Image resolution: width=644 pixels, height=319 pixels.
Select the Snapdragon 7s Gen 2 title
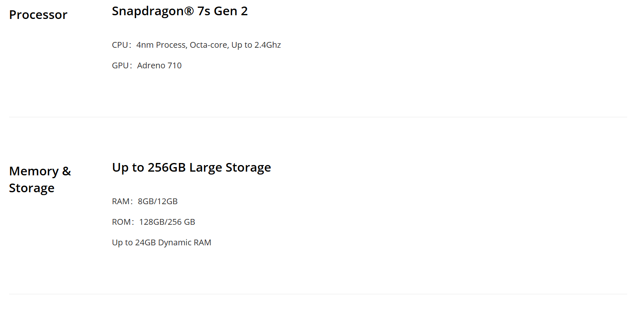pyautogui.click(x=180, y=12)
